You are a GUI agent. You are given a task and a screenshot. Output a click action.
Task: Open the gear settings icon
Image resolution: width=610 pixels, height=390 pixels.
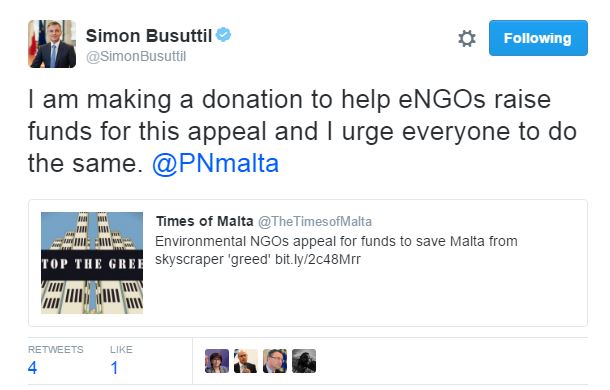point(467,39)
